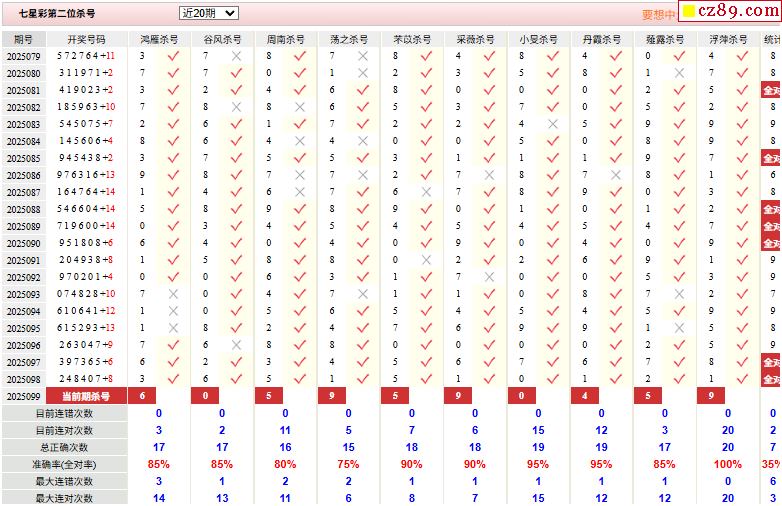Click the 最大连错次数 row label
Viewport: 782px width, 506px height.
pyautogui.click(x=64, y=481)
